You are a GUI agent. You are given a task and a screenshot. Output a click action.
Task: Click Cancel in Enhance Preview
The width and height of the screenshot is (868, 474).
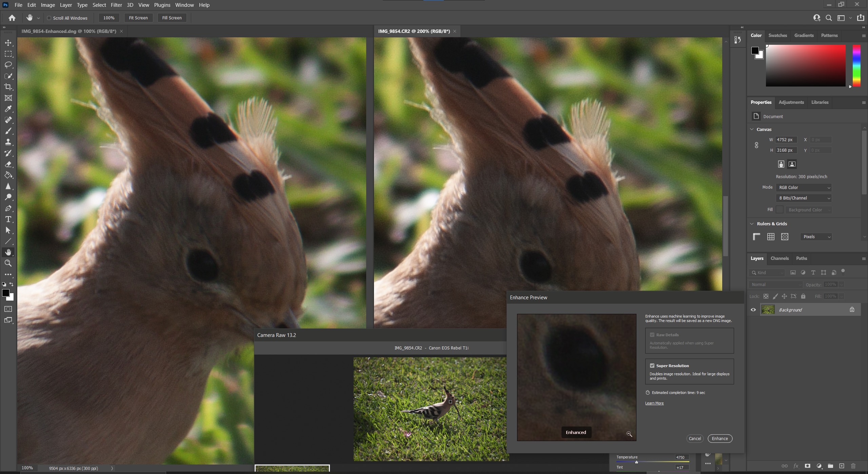click(695, 438)
